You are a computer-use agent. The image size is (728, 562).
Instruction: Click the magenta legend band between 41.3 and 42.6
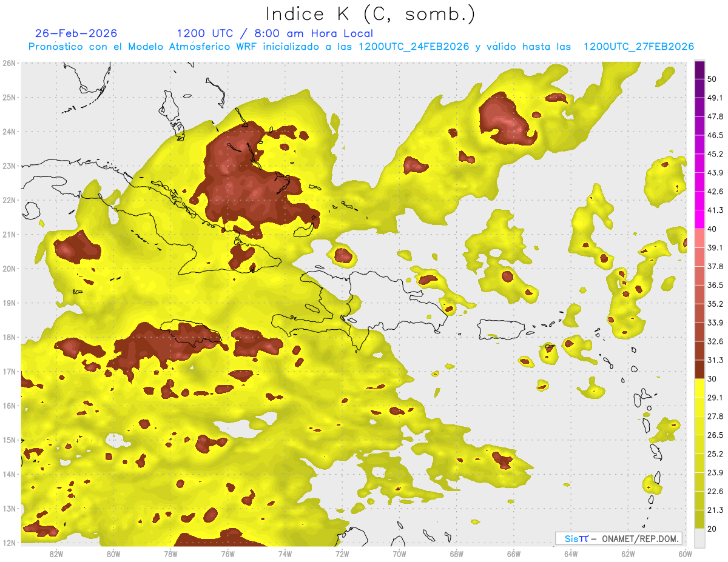[699, 201]
